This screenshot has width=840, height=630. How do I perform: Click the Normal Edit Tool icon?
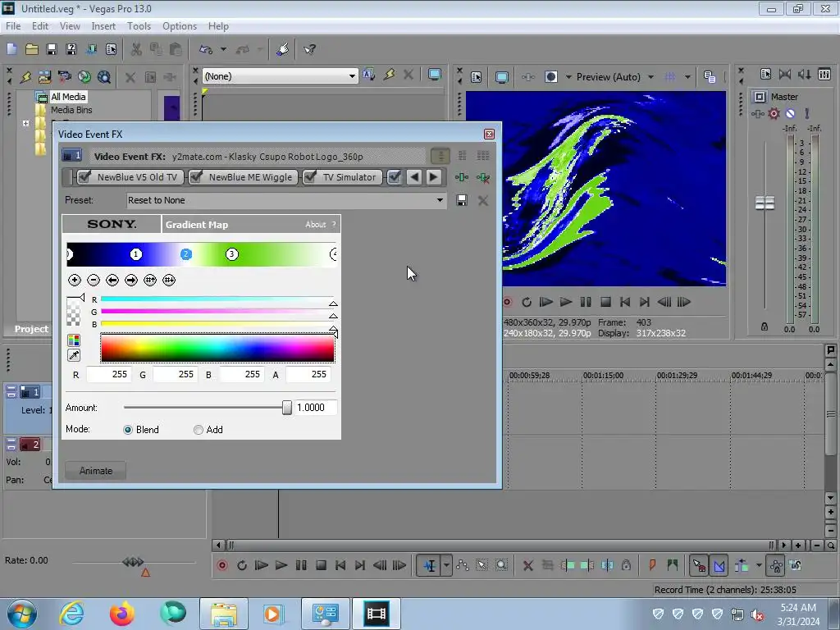tap(430, 565)
